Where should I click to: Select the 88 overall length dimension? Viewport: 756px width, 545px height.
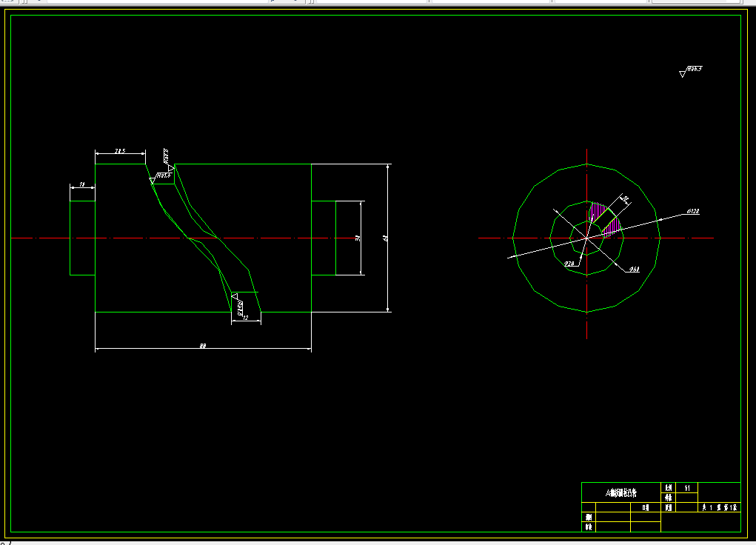coord(203,346)
